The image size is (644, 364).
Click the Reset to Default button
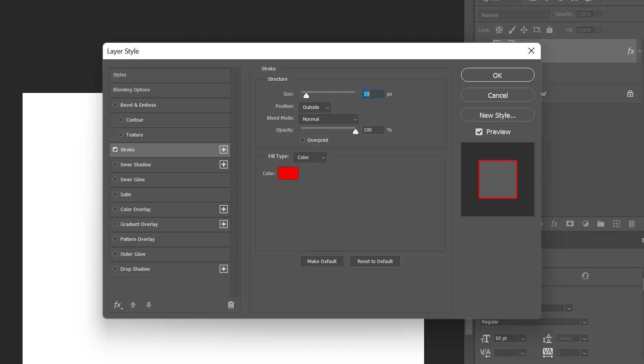[375, 261]
